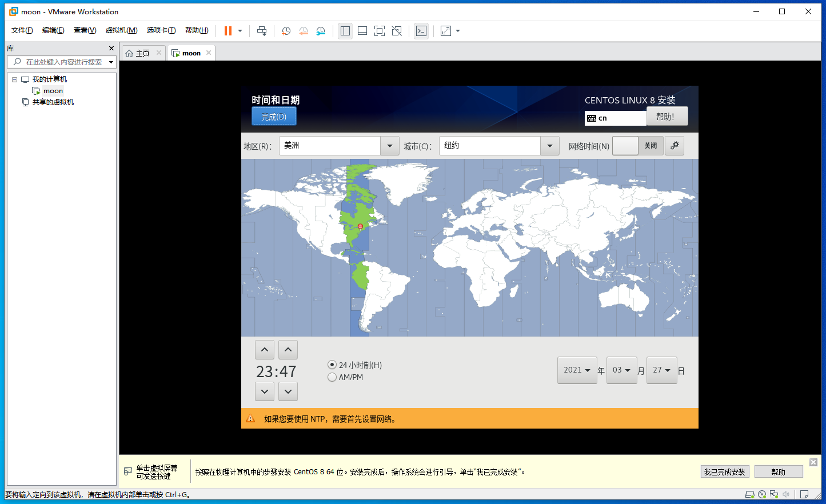Screen dimensions: 826x504
Task: Switch to the 主页 tab
Action: tap(143, 53)
